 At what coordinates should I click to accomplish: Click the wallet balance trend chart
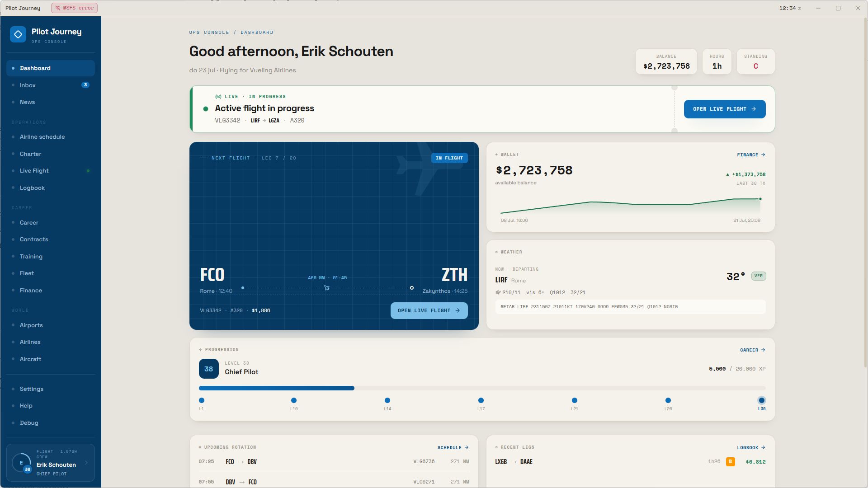(x=631, y=206)
